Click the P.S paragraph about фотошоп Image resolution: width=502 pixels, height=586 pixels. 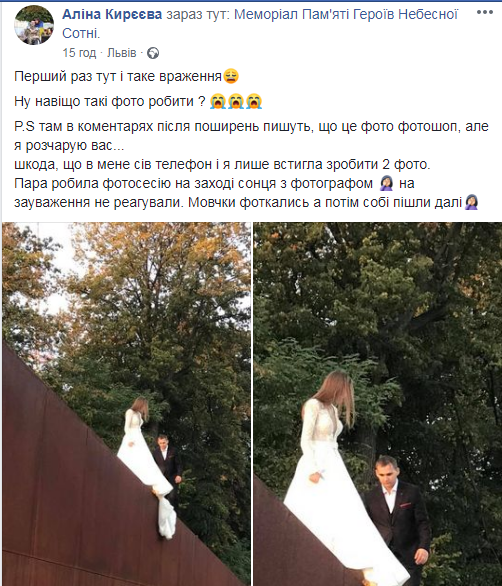[x=251, y=164]
